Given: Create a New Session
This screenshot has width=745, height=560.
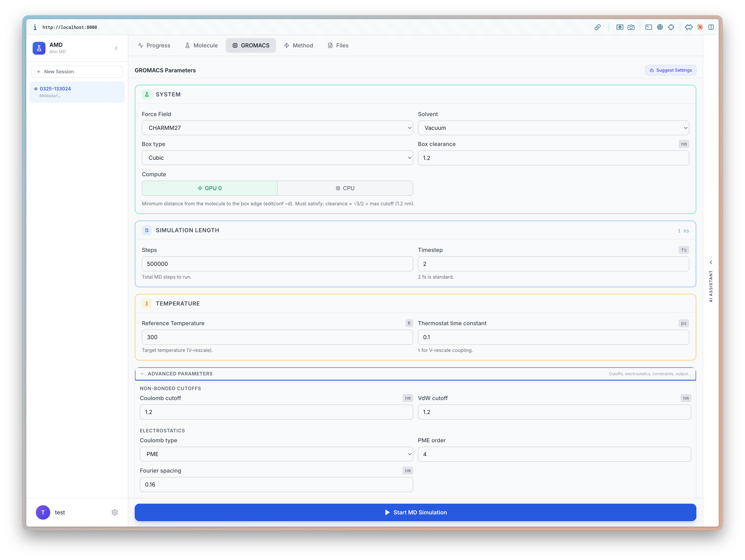Looking at the screenshot, I should [x=77, y=72].
